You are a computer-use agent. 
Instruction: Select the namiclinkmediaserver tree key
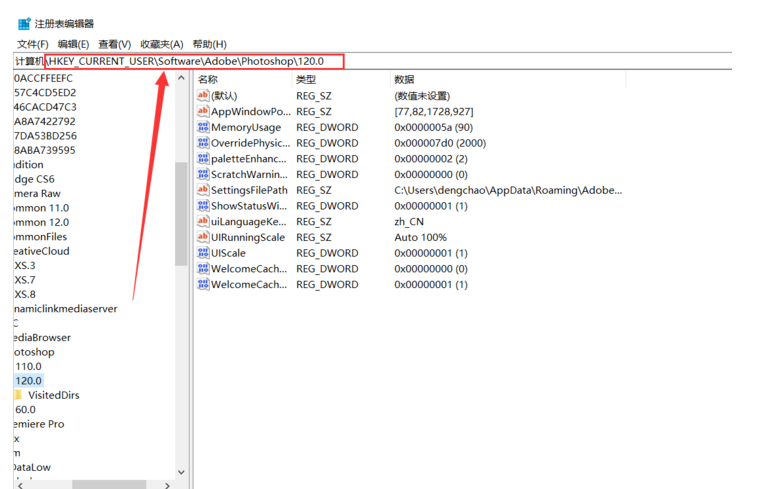(66, 309)
